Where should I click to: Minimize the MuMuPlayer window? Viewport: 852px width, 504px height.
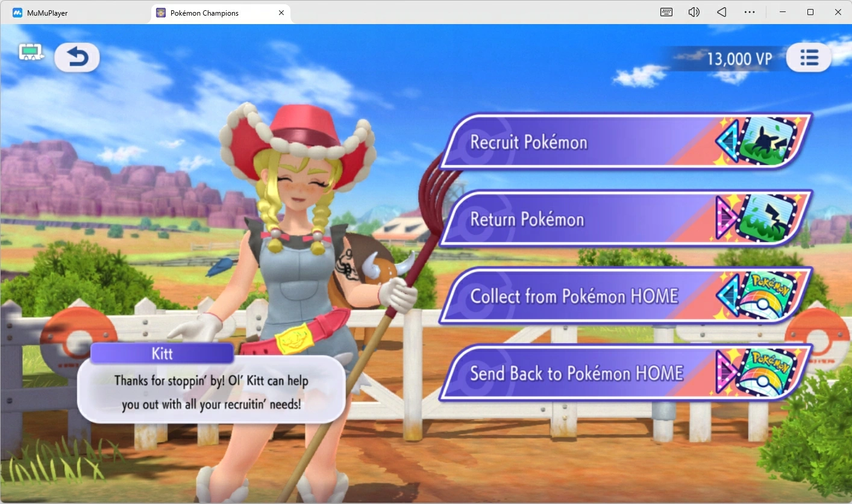pos(783,12)
